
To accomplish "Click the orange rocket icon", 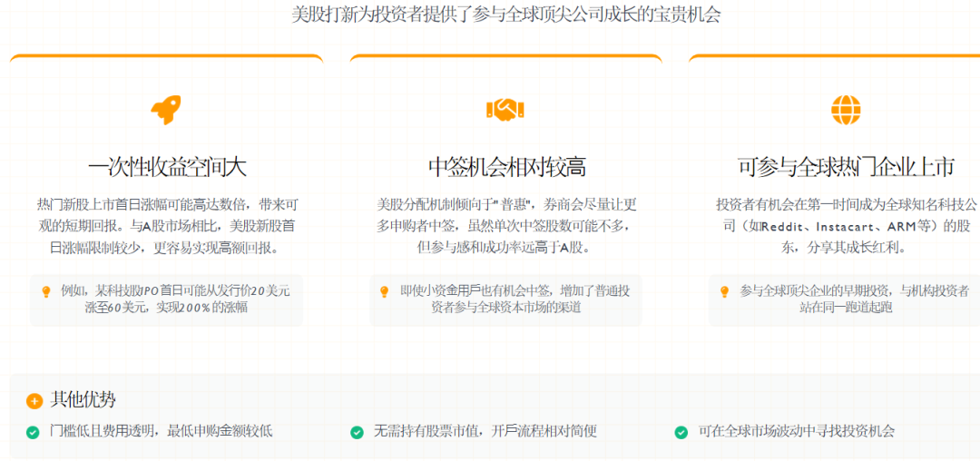I will (x=166, y=110).
